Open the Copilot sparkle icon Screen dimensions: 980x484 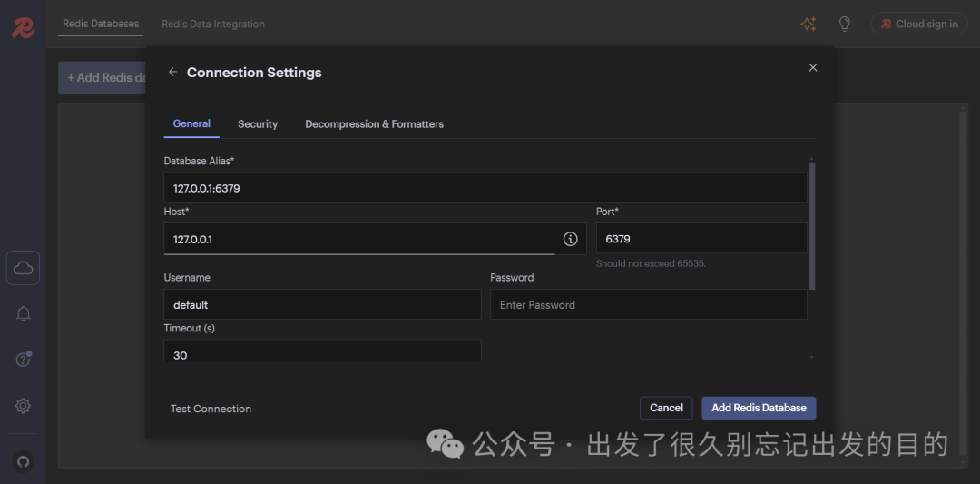click(808, 25)
